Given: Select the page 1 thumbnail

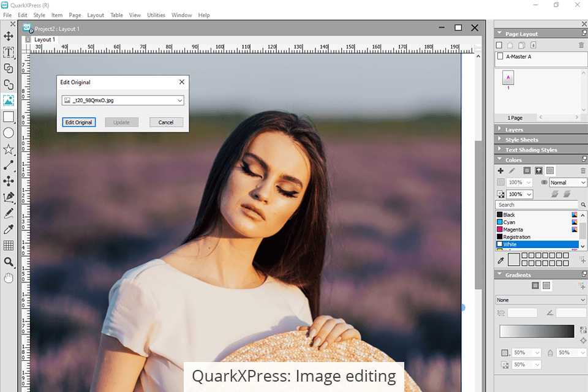Looking at the screenshot, I should coord(508,78).
